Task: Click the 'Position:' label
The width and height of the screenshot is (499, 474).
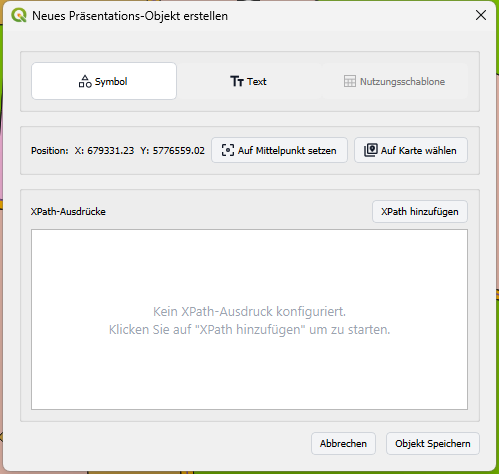Action: click(x=50, y=151)
